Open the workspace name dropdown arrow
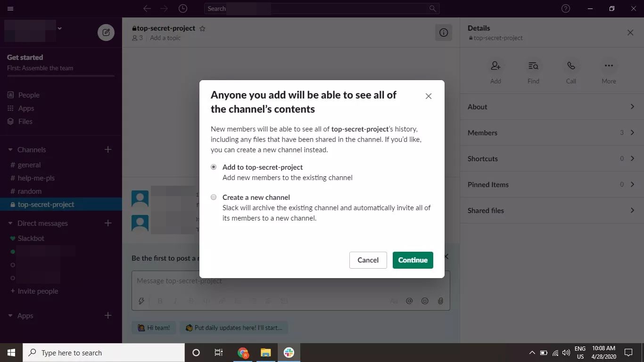 59,28
